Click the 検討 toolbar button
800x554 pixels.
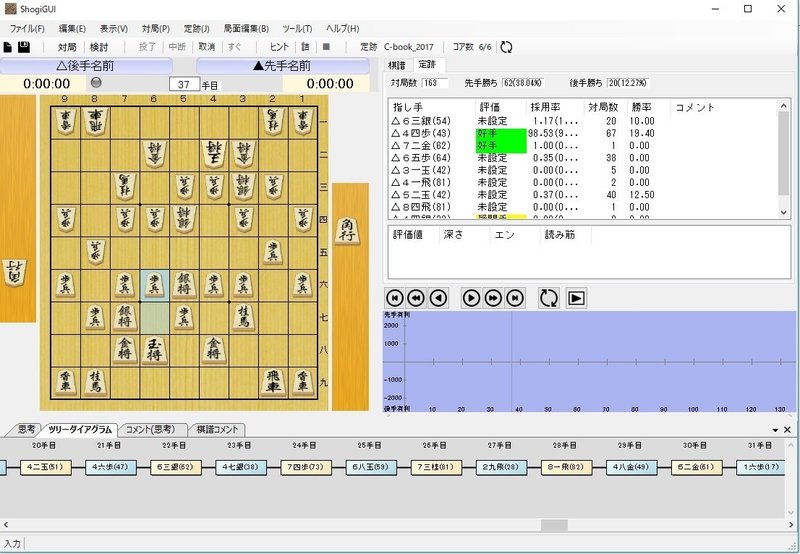(x=99, y=47)
